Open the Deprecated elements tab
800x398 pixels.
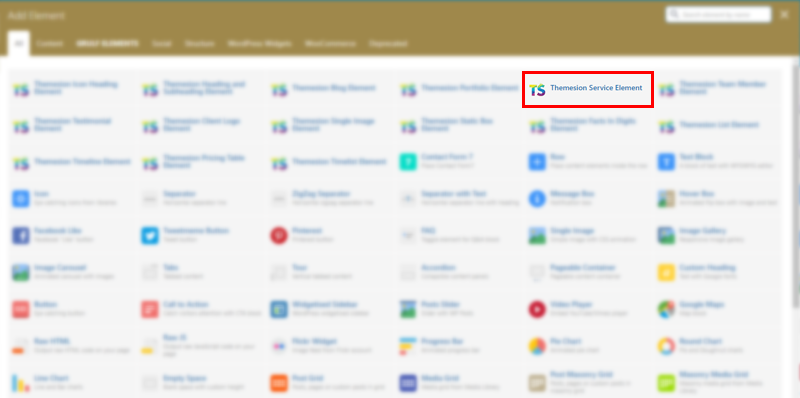tap(388, 44)
